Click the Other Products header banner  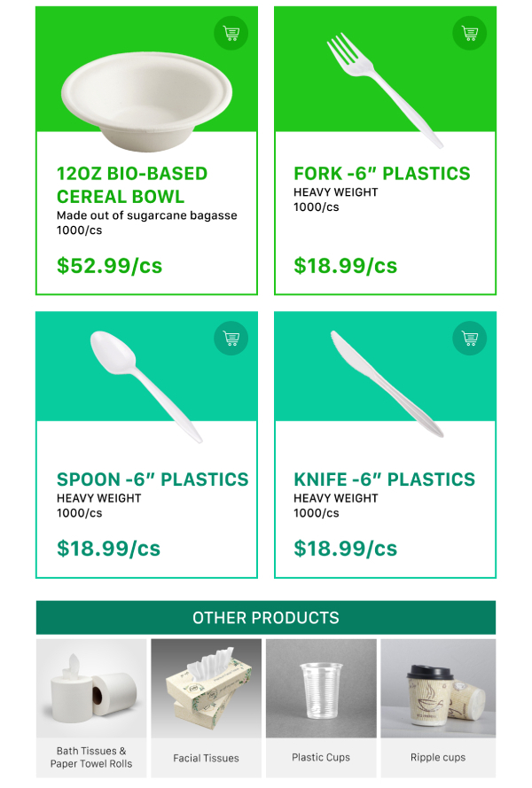266,617
